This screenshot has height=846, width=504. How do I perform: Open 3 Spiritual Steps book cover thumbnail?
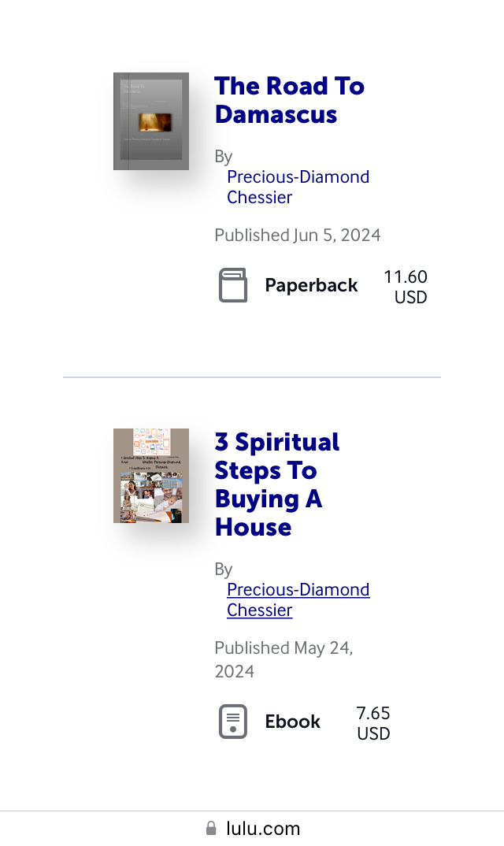151,476
